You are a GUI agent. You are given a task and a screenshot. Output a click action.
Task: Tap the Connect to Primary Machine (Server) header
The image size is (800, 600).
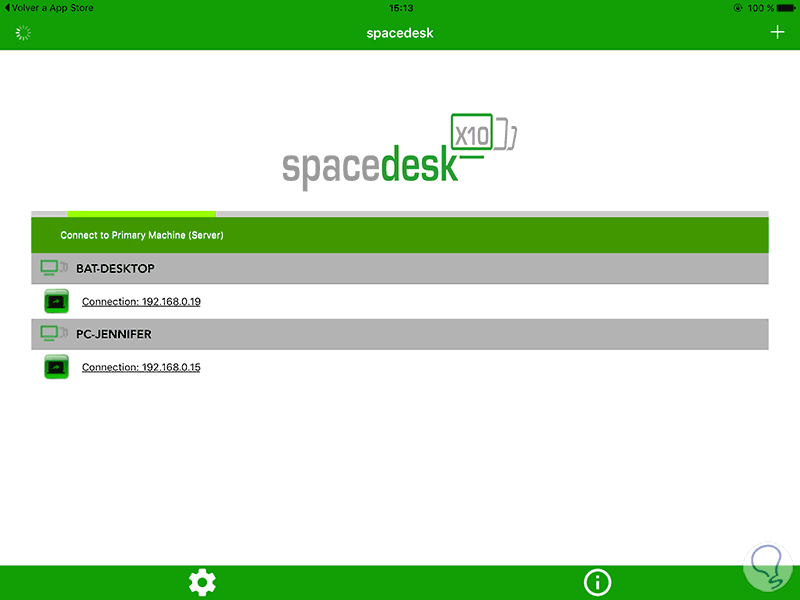point(400,235)
